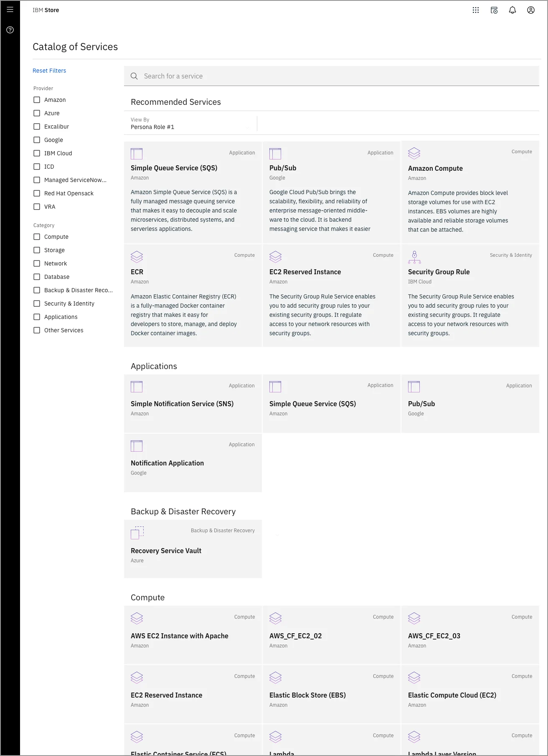This screenshot has width=548, height=756.
Task: Click the Simple Queue Service card under Applications
Action: (x=332, y=404)
